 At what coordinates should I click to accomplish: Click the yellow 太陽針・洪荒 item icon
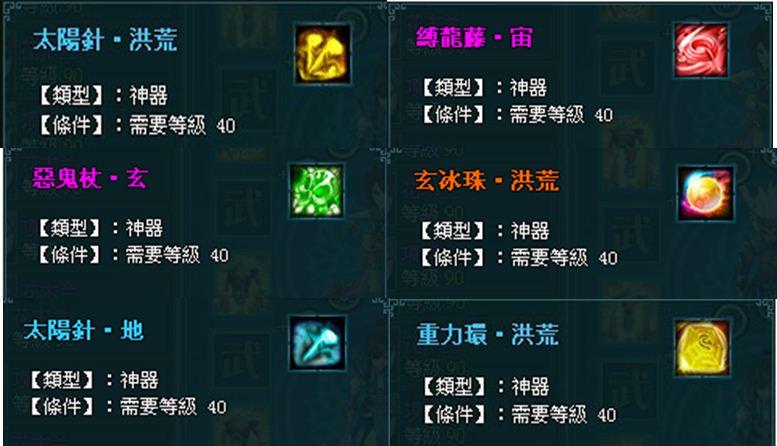(323, 54)
